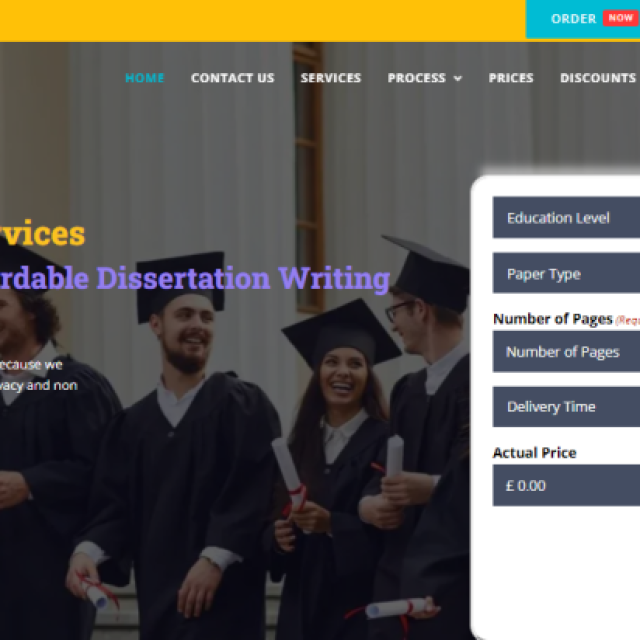
Task: Click the yellow top banner bar
Action: 262,20
